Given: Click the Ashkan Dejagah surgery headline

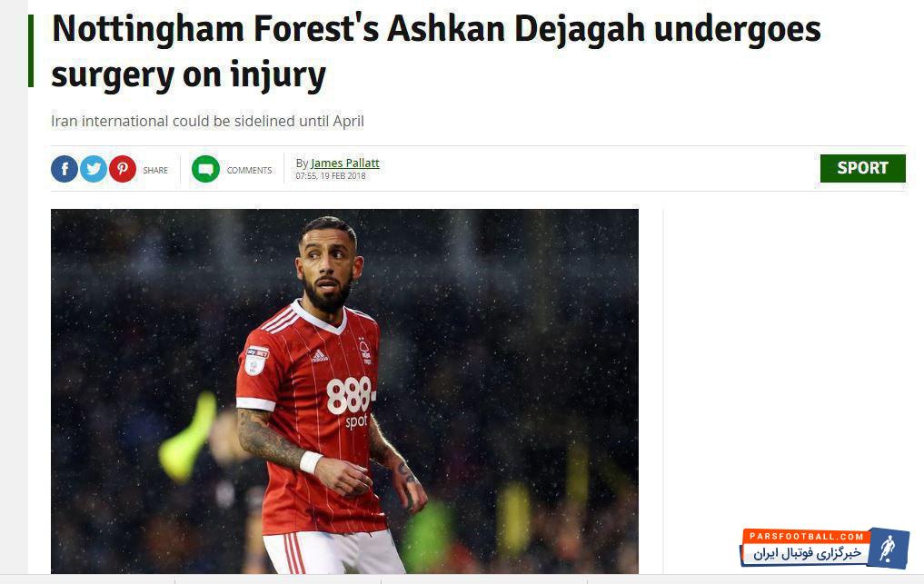Looking at the screenshot, I should pyautogui.click(x=436, y=51).
